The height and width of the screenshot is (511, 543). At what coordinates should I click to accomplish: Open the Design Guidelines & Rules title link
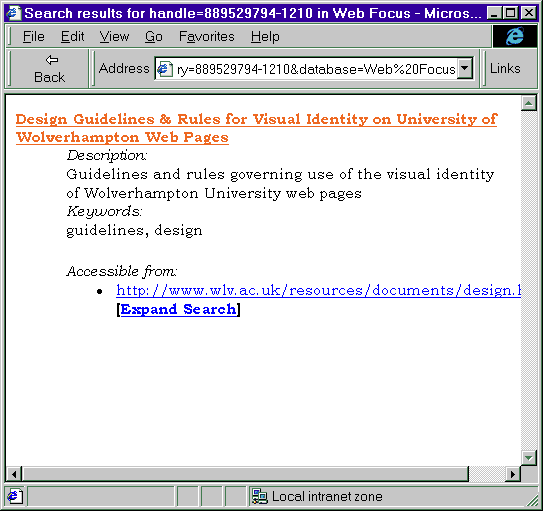tap(256, 128)
